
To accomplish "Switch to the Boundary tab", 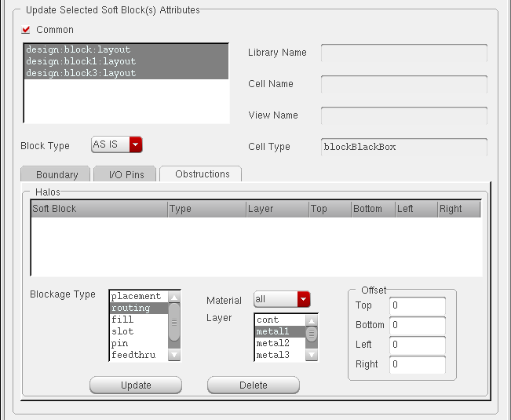I will tap(57, 174).
